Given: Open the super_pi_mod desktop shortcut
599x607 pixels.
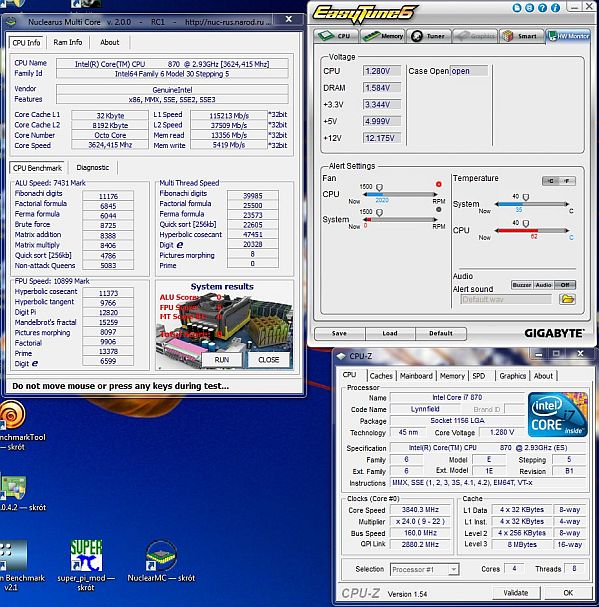Looking at the screenshot, I should [x=86, y=566].
